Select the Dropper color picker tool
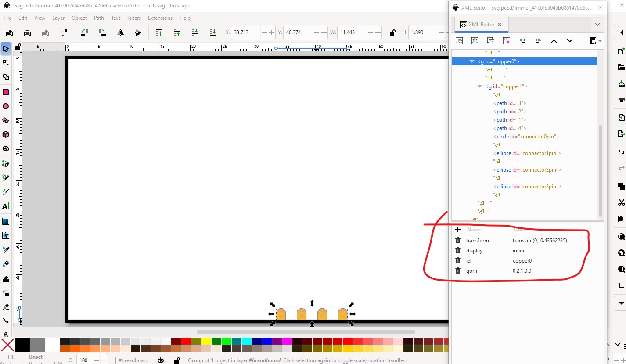The image size is (626, 364). point(6,249)
